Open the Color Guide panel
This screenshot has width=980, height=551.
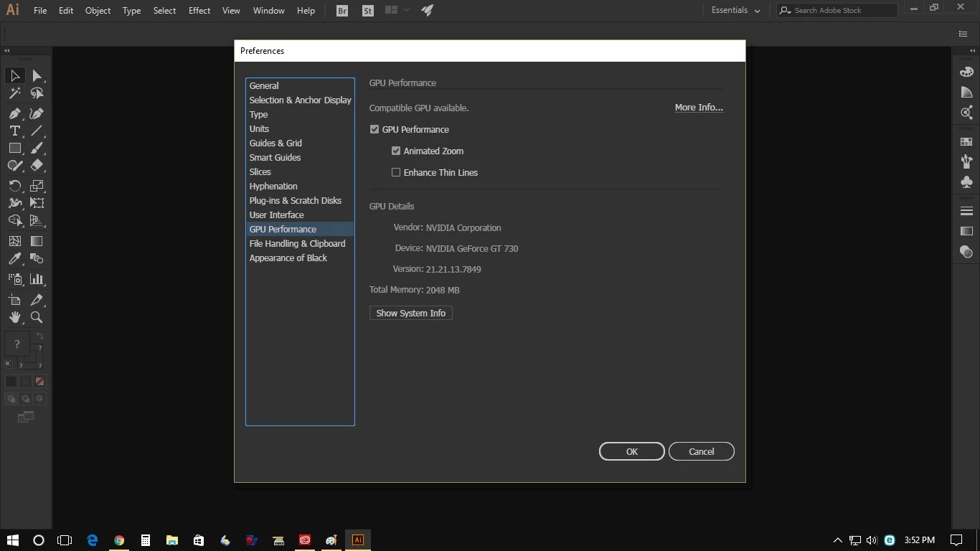(966, 92)
